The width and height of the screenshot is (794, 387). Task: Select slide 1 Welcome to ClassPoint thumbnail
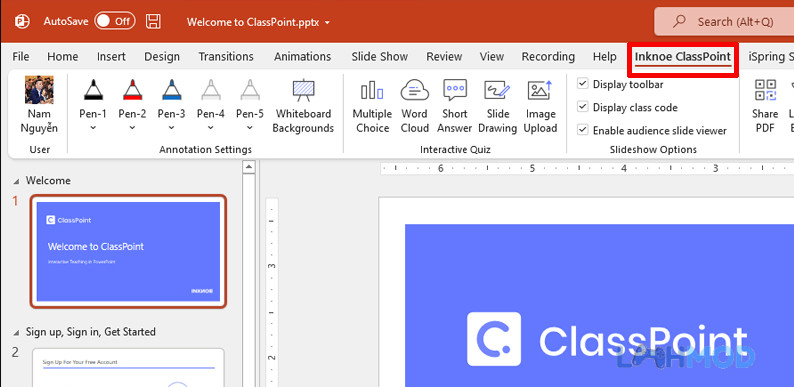[128, 251]
